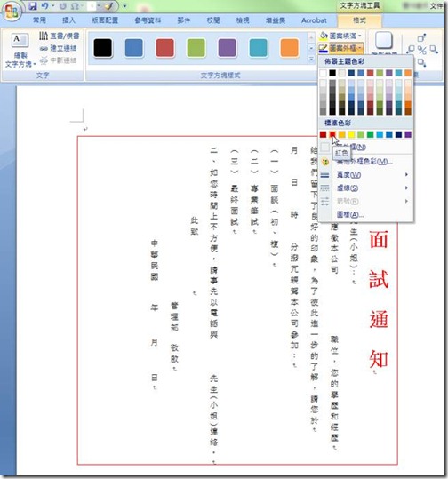The height and width of the screenshot is (479, 448).
Task: Collapse the 圖案外框 shape outline dropdown arrow
Action: coord(360,48)
